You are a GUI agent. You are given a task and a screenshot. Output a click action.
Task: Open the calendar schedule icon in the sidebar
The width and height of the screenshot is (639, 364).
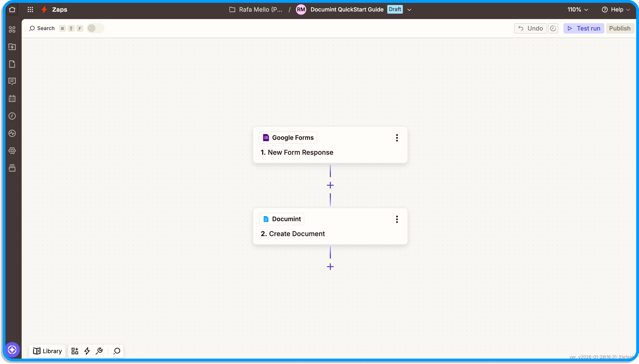tap(12, 98)
